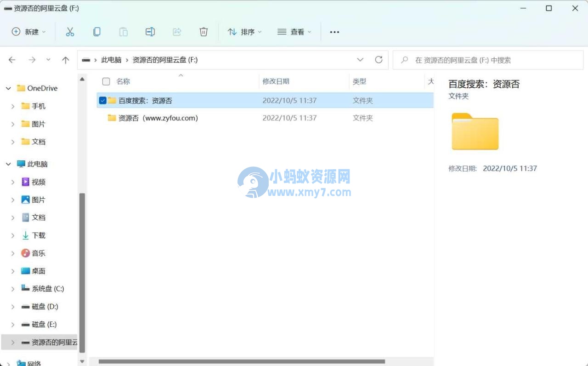This screenshot has height=366, width=588.
Task: Click the sidebar scroll-down arrow
Action: [x=82, y=361]
